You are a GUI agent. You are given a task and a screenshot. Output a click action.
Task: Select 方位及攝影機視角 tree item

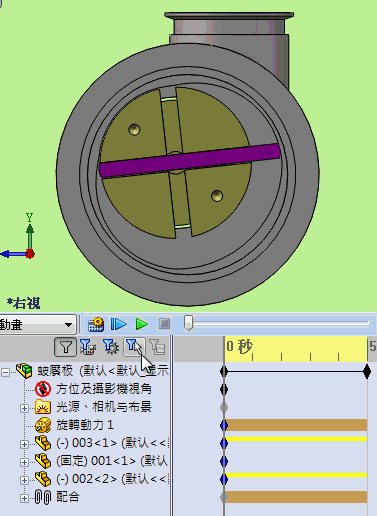[104, 389]
